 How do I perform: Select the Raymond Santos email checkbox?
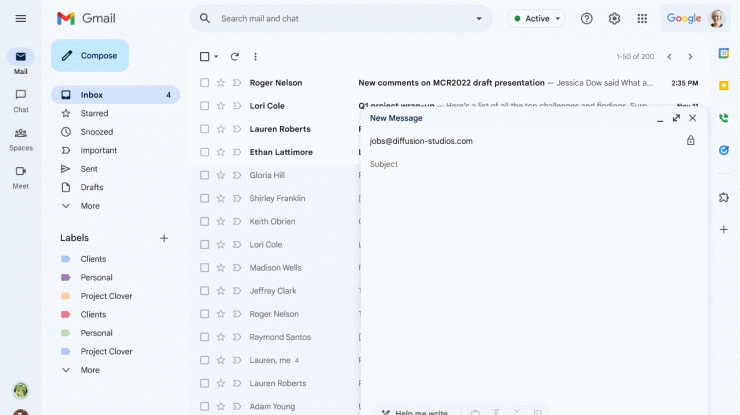tap(204, 337)
